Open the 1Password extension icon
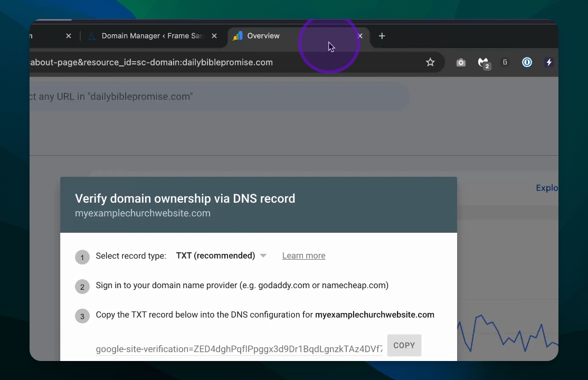588x380 pixels. point(527,62)
